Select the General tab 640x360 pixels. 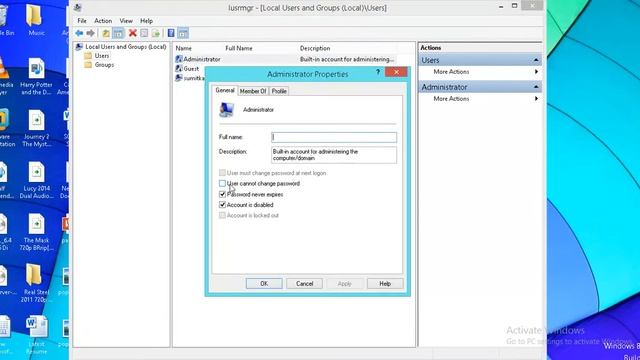(225, 90)
